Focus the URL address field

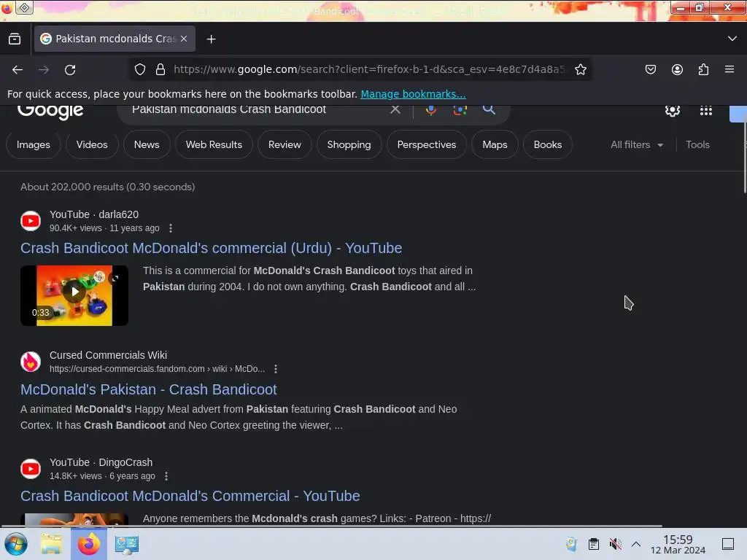(x=369, y=69)
